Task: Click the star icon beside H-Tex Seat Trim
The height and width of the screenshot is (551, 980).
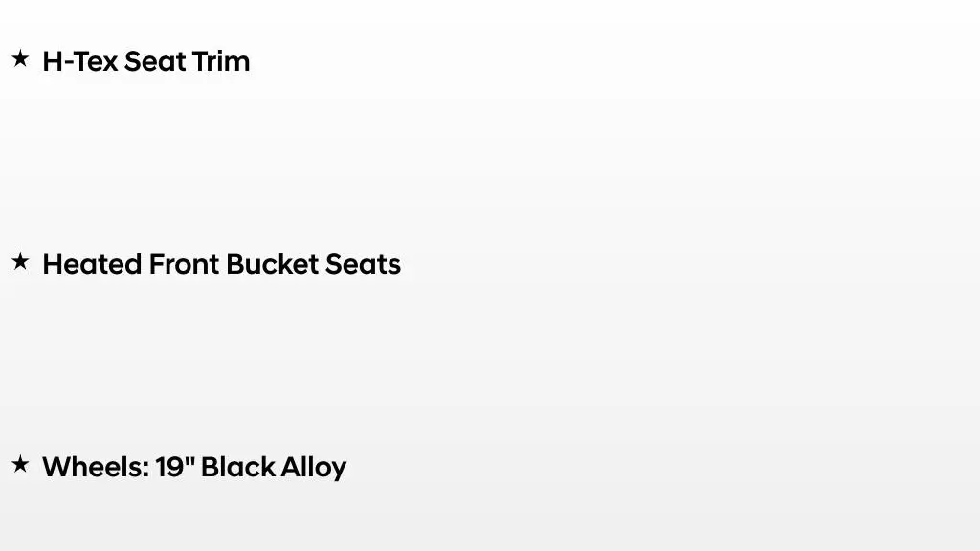Action: (x=20, y=58)
